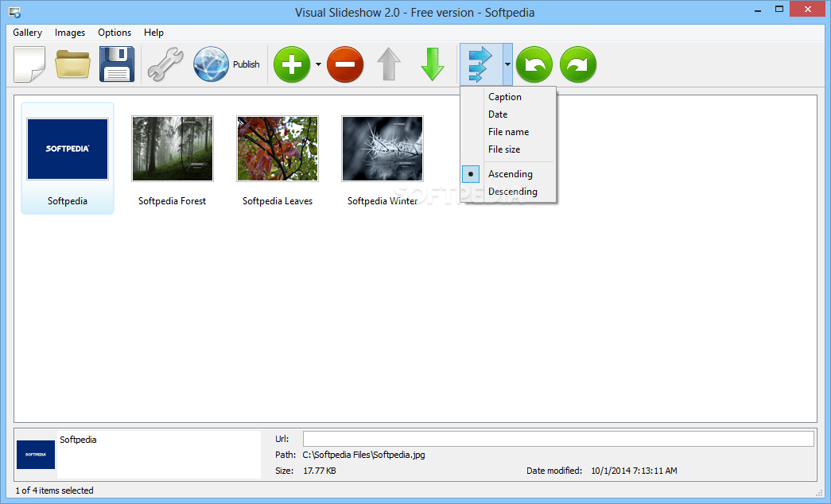Maximize the Visual Slideshow window
The image size is (831, 504).
tap(779, 10)
